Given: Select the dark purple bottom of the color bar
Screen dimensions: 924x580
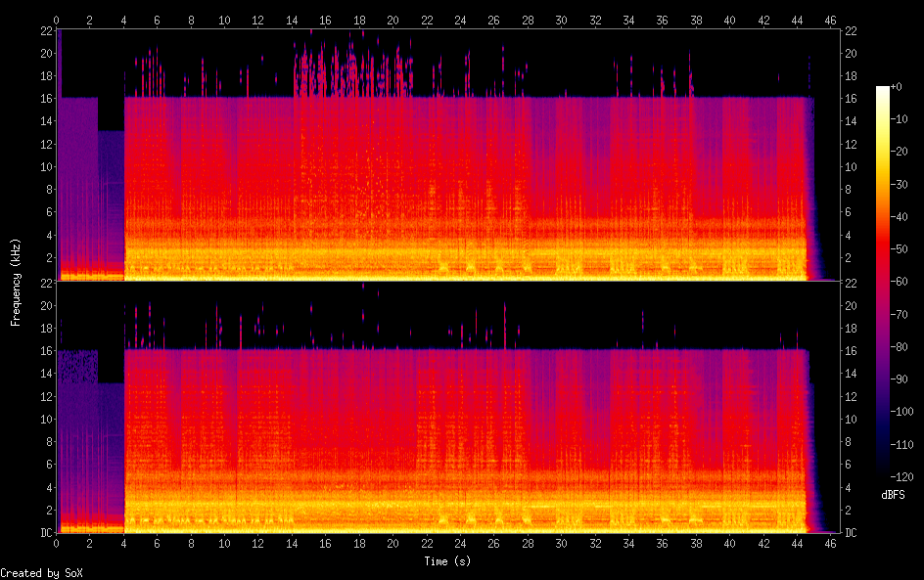Looking at the screenshot, I should 883,469.
